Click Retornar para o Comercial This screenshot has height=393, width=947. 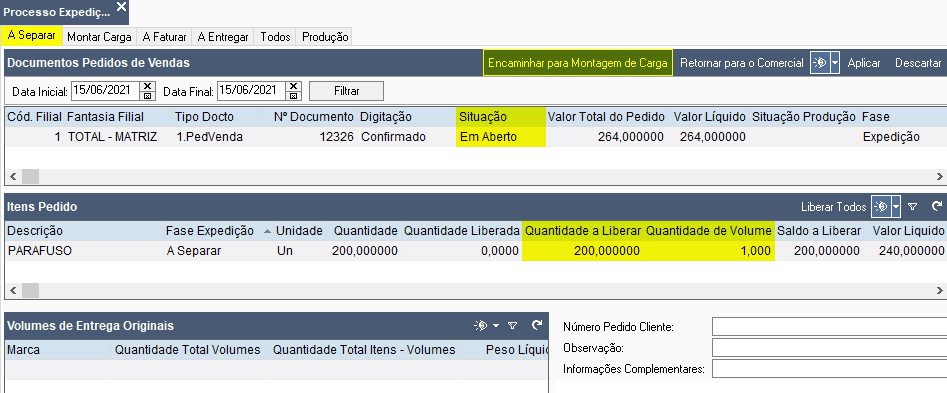click(x=742, y=63)
